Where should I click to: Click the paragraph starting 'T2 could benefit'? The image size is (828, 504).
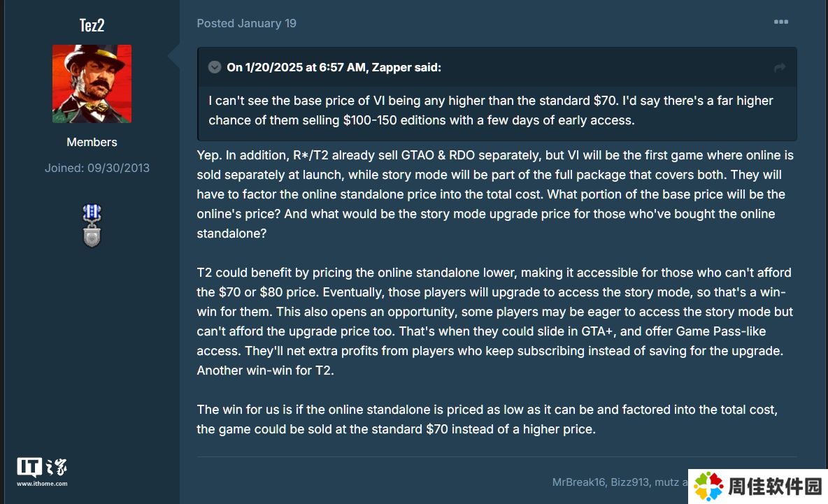495,322
